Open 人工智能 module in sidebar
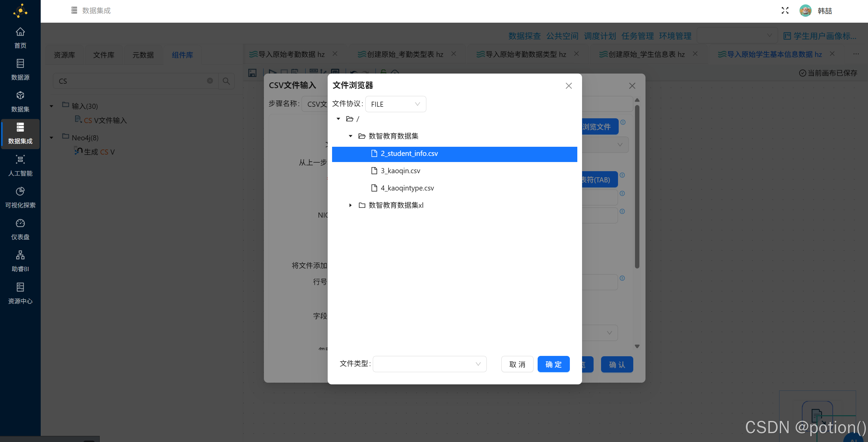Image resolution: width=868 pixels, height=442 pixels. click(x=20, y=166)
